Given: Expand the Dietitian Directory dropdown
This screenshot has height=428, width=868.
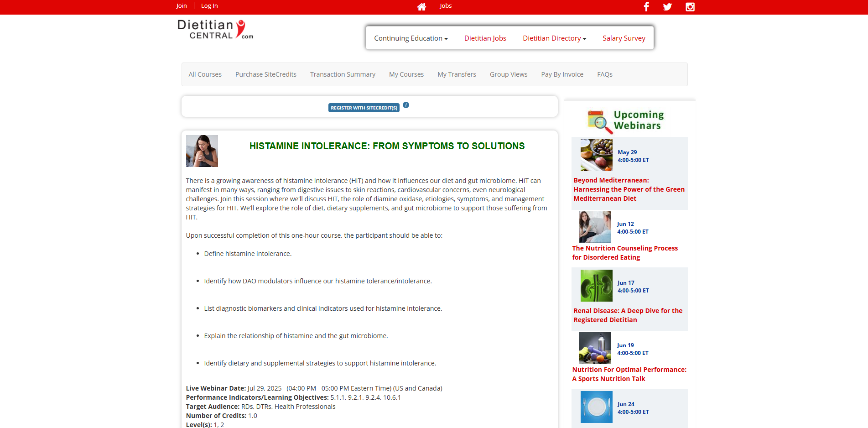Looking at the screenshot, I should (554, 38).
